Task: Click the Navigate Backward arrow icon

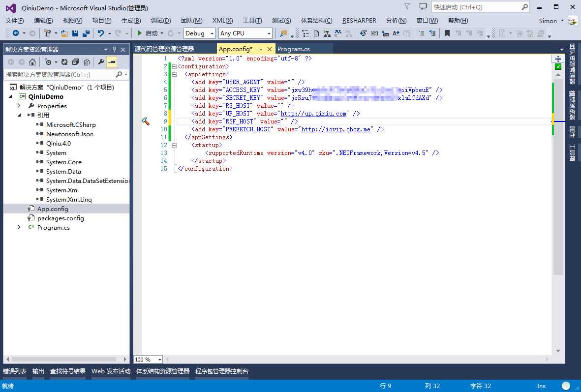Action: click(15, 33)
